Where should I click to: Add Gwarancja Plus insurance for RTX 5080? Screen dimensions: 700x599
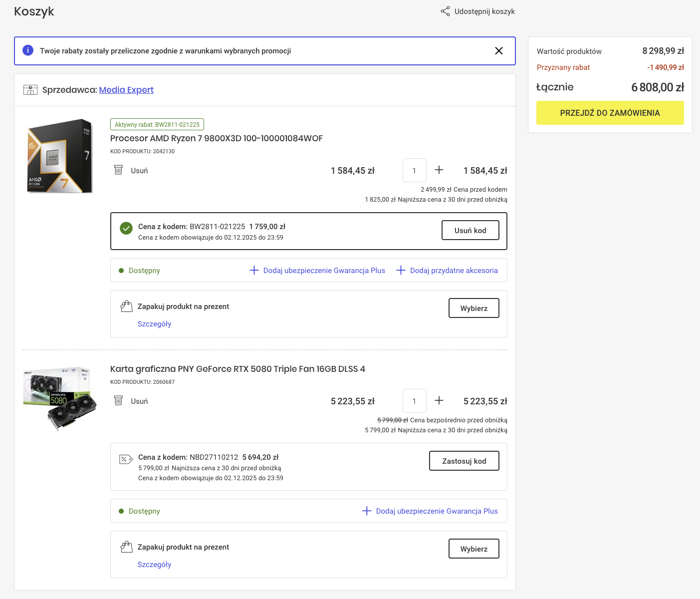click(x=430, y=511)
